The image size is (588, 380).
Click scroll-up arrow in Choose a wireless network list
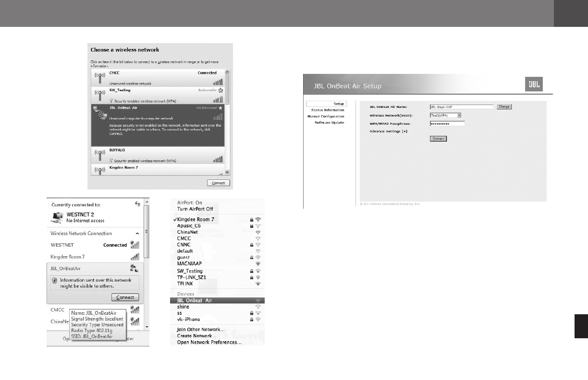point(228,73)
